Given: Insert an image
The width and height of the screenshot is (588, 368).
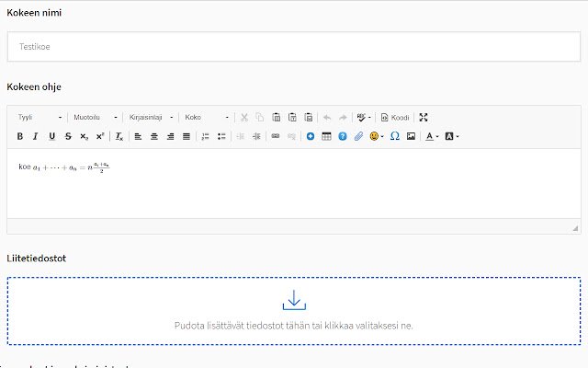Looking at the screenshot, I should coord(411,136).
